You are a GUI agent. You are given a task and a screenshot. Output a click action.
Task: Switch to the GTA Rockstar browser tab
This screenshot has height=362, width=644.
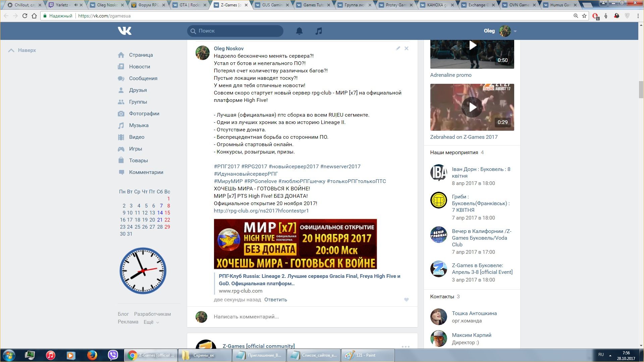(190, 5)
